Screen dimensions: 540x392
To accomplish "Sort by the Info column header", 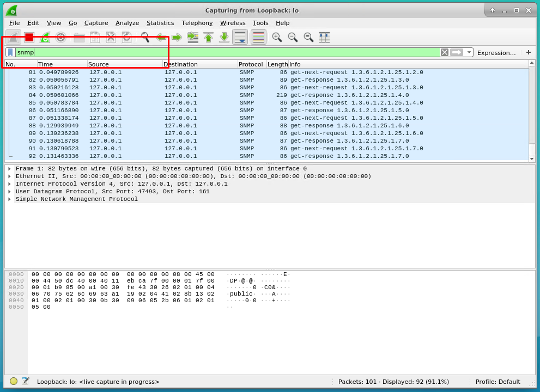I will click(x=408, y=64).
